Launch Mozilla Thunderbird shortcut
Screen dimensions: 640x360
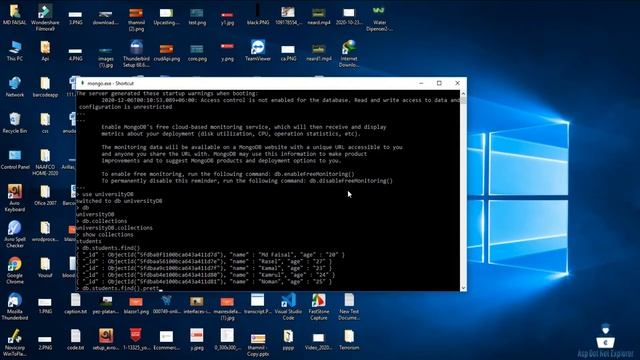coord(15,306)
